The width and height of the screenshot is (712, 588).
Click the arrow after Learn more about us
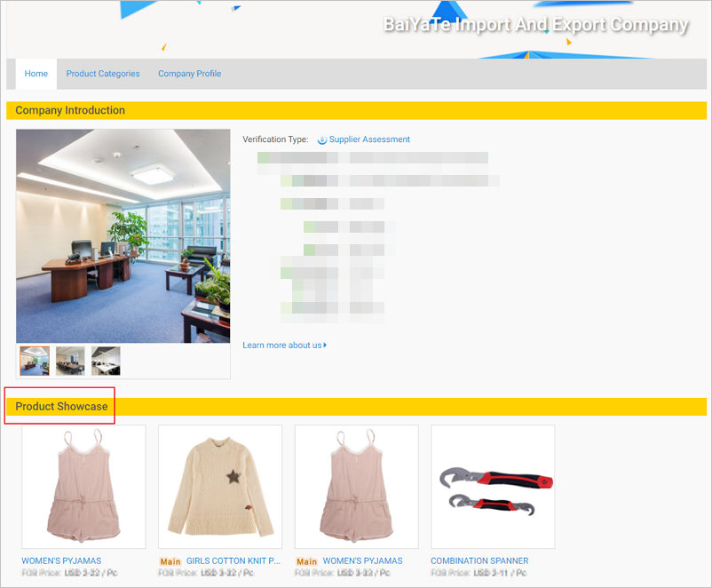click(325, 346)
